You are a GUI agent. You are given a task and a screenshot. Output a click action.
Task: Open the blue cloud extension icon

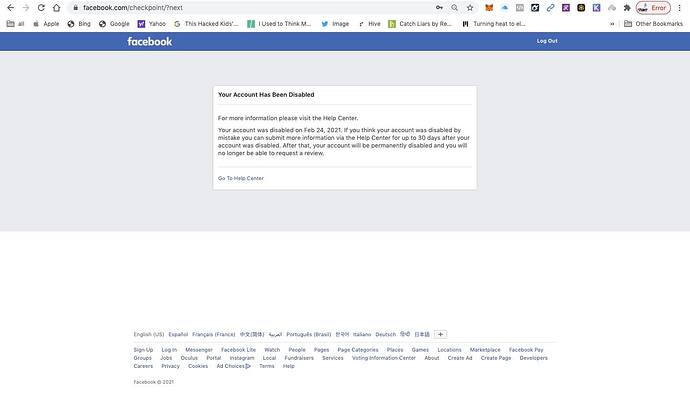pyautogui.click(x=504, y=8)
